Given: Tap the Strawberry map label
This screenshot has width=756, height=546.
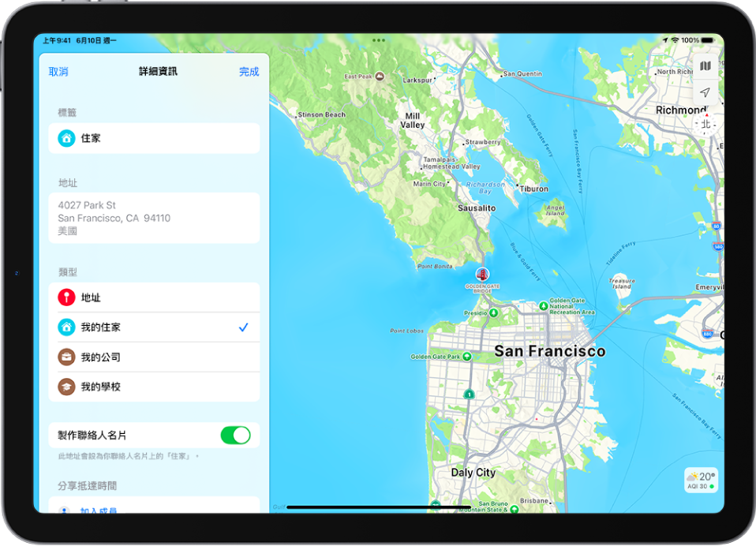Looking at the screenshot, I should (483, 142).
